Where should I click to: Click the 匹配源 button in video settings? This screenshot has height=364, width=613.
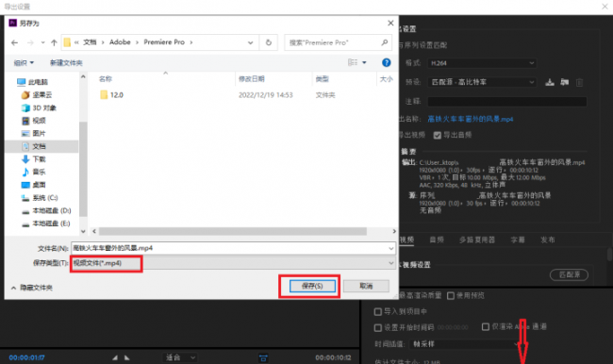pos(570,274)
